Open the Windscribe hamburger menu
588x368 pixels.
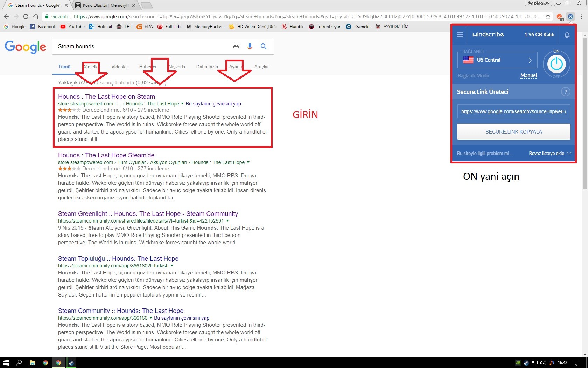click(460, 34)
